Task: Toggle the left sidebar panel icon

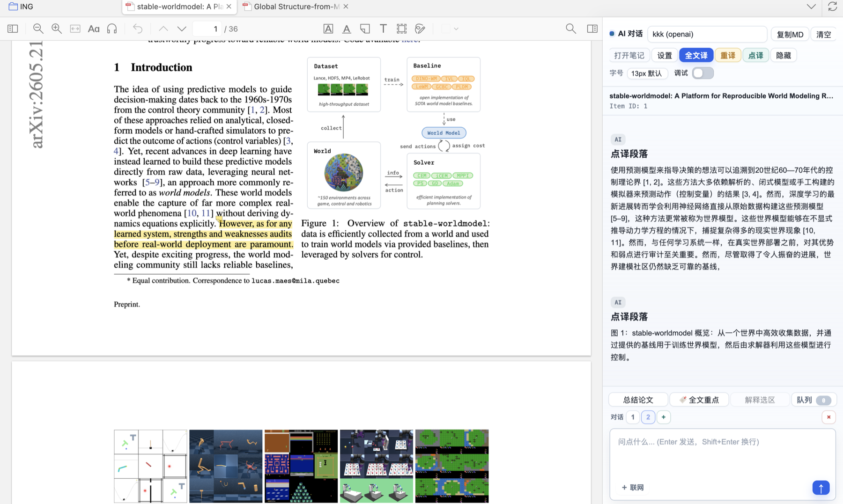Action: coord(13,29)
